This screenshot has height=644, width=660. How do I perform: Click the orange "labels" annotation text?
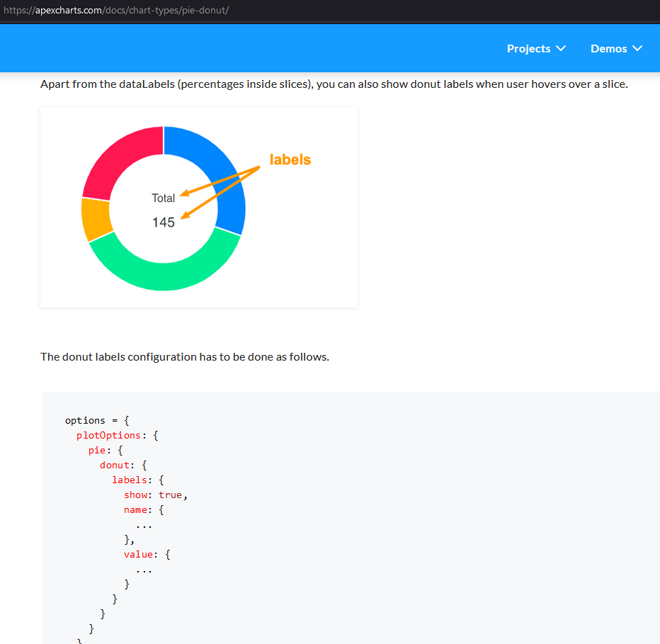click(290, 159)
